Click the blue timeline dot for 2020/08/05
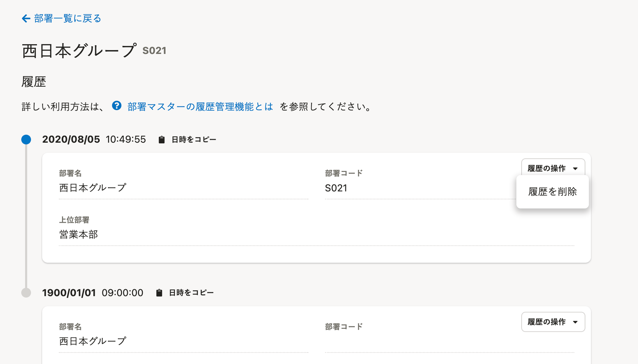Viewport: 638px width, 364px height. 26,140
